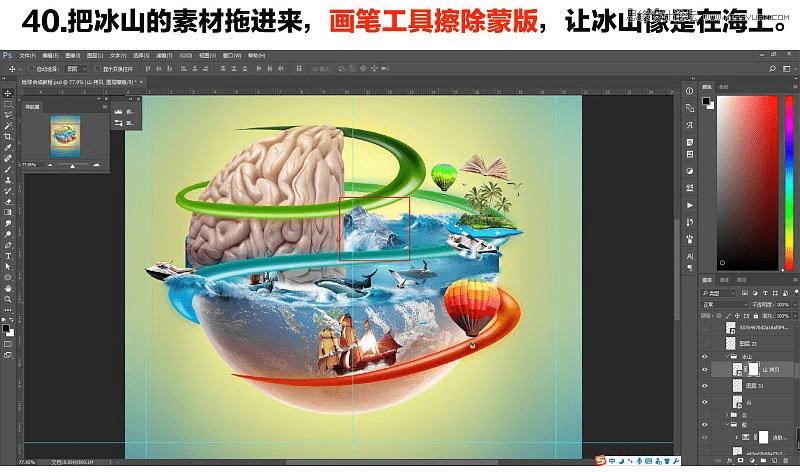Open the 窗口(W) menu
This screenshot has height=472, width=800.
tap(231, 55)
